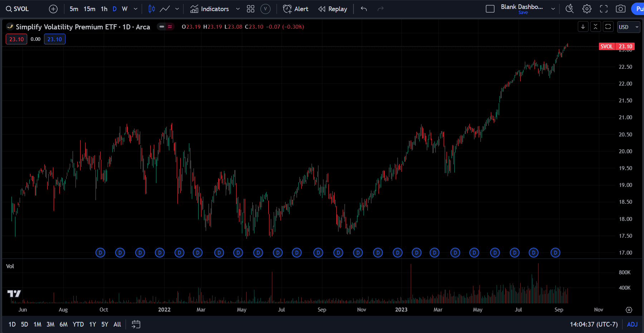The image size is (644, 333).
Task: Expand the indicator favorites dropdown
Action: (238, 9)
